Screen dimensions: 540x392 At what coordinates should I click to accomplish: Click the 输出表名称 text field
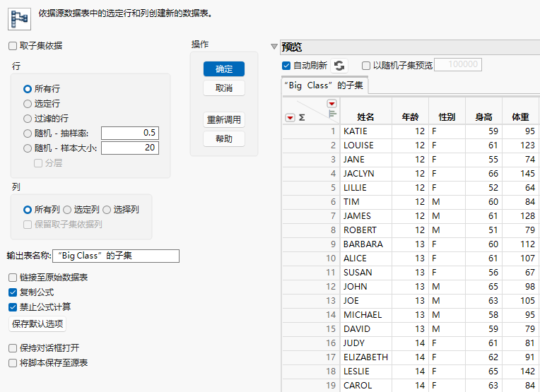coord(116,256)
